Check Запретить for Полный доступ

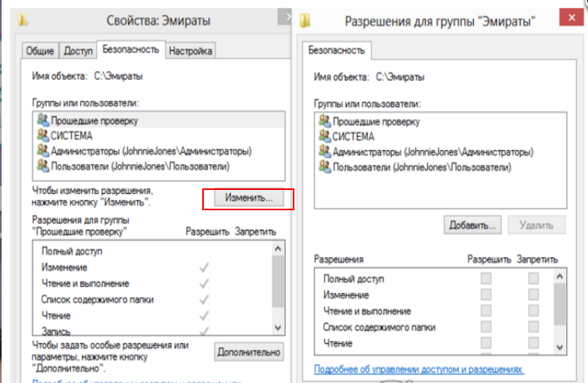coord(533,278)
